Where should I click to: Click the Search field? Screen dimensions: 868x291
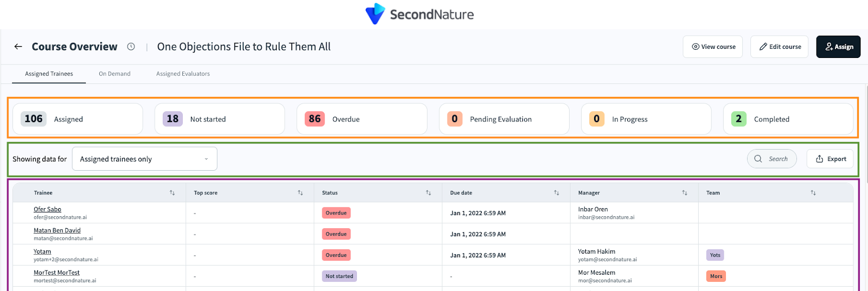(x=772, y=159)
